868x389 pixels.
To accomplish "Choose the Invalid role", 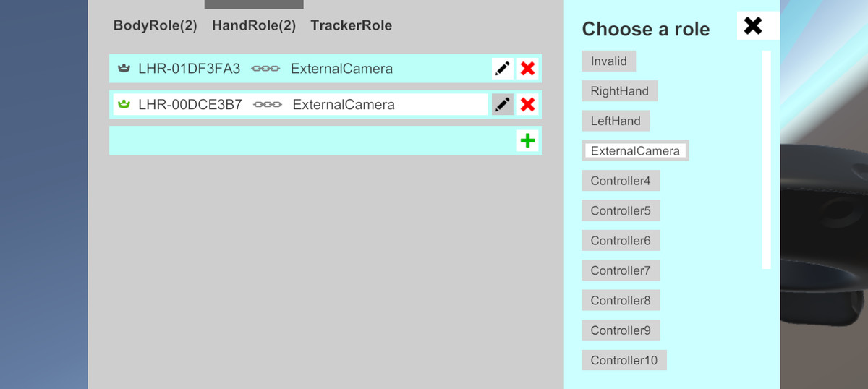I will click(x=608, y=61).
